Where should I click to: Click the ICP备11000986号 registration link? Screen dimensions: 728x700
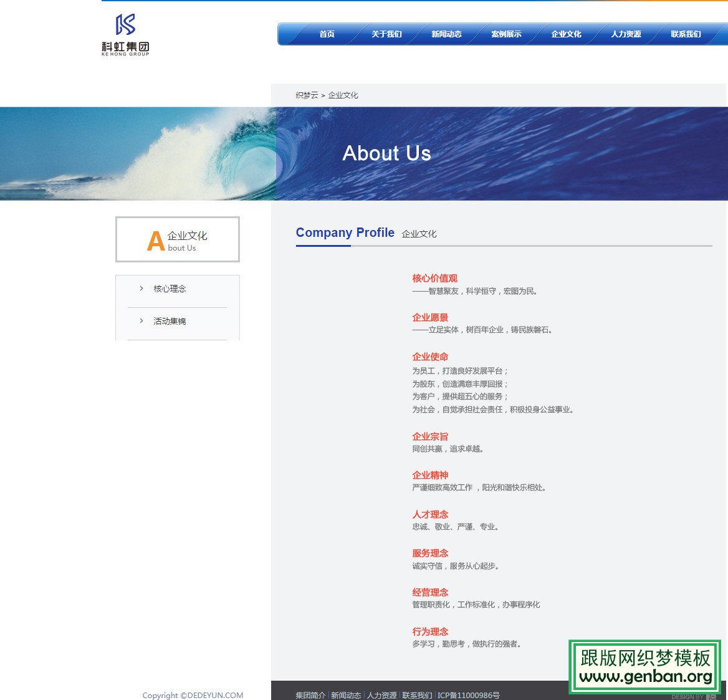click(467, 694)
